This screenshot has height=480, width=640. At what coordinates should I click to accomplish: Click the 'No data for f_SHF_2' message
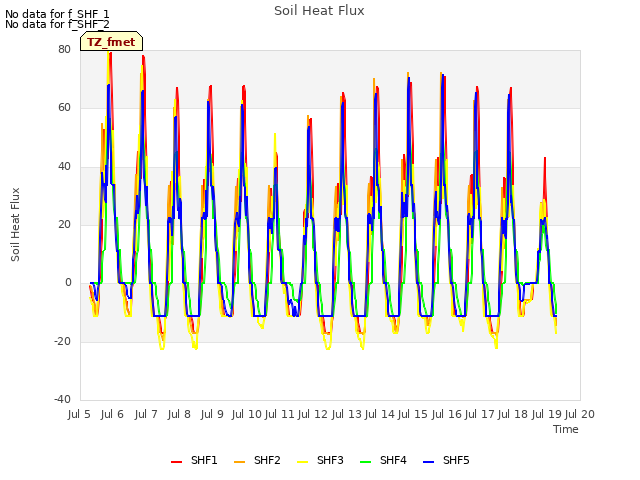[x=57, y=24]
